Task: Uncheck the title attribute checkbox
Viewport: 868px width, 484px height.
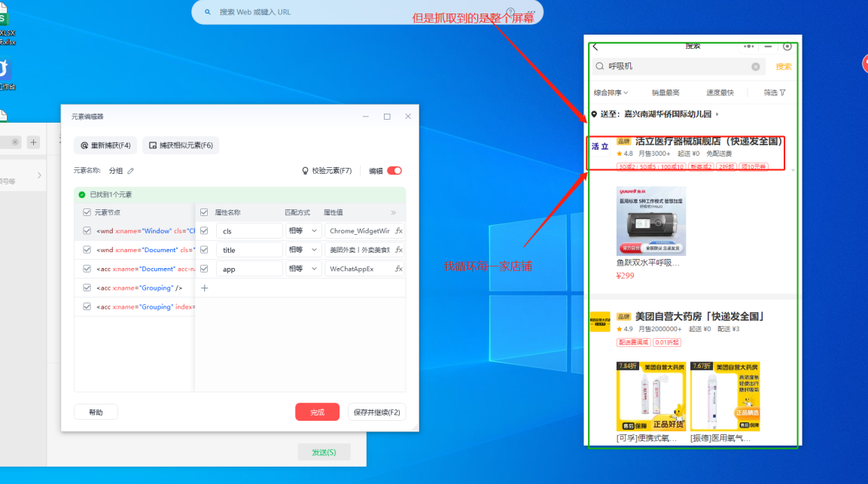Action: coord(204,250)
